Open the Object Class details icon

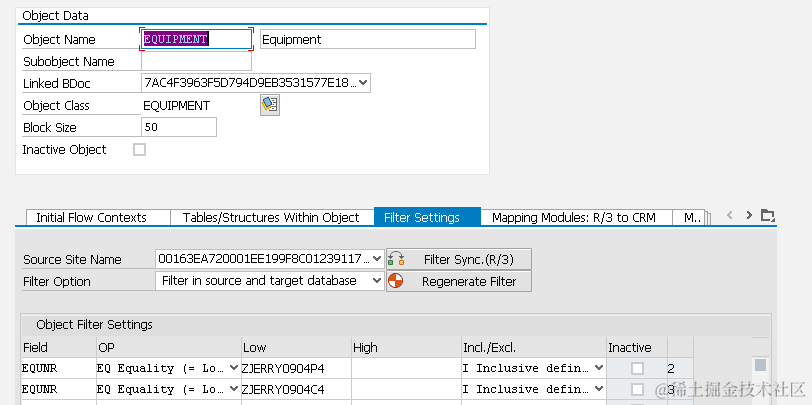(269, 105)
